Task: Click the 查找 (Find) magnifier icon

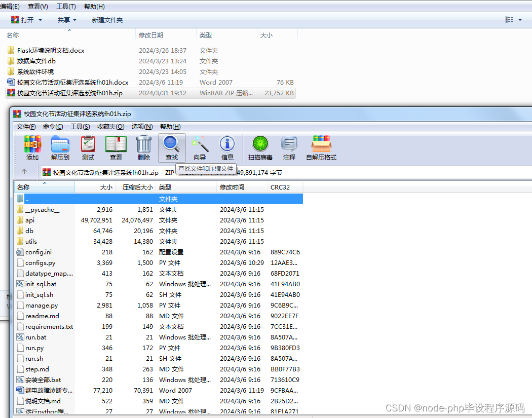Action: pyautogui.click(x=172, y=147)
